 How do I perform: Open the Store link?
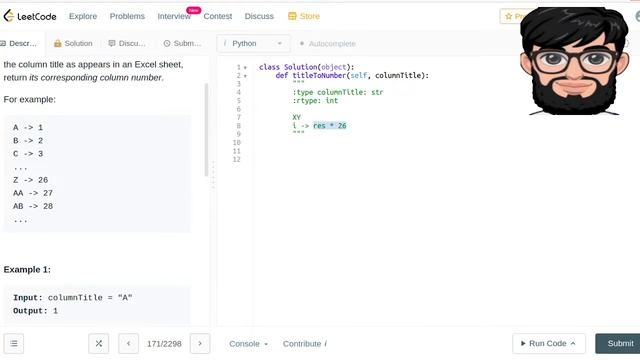[304, 16]
